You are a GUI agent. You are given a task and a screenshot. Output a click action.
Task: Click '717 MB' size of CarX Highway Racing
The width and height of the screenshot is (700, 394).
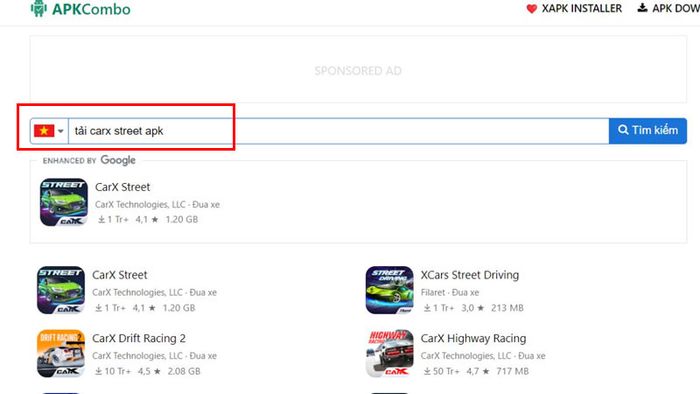click(512, 371)
